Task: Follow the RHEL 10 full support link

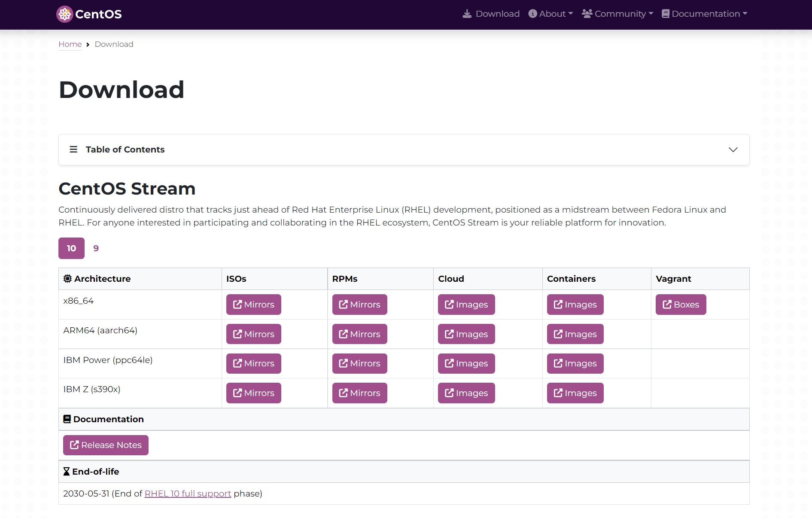Action: [188, 494]
